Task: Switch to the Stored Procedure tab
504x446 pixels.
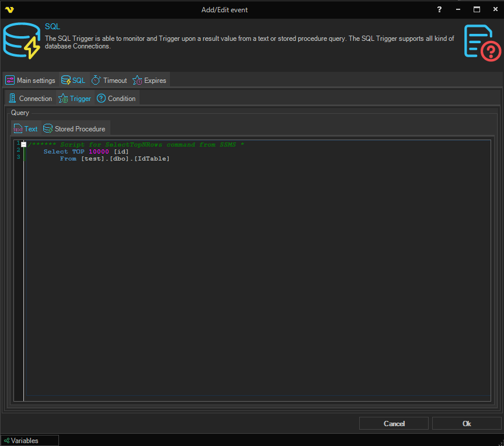Action: pos(75,129)
